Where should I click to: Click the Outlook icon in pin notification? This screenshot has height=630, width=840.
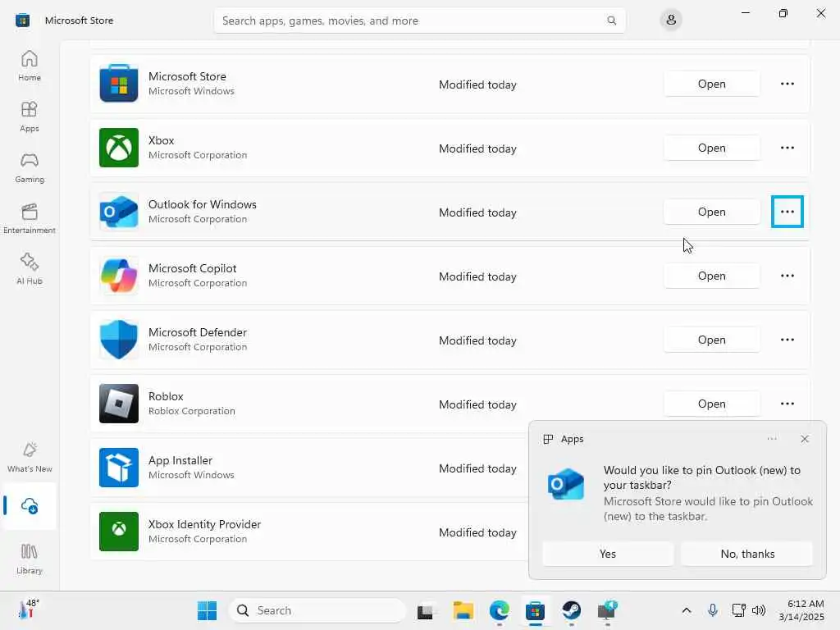tap(566, 484)
